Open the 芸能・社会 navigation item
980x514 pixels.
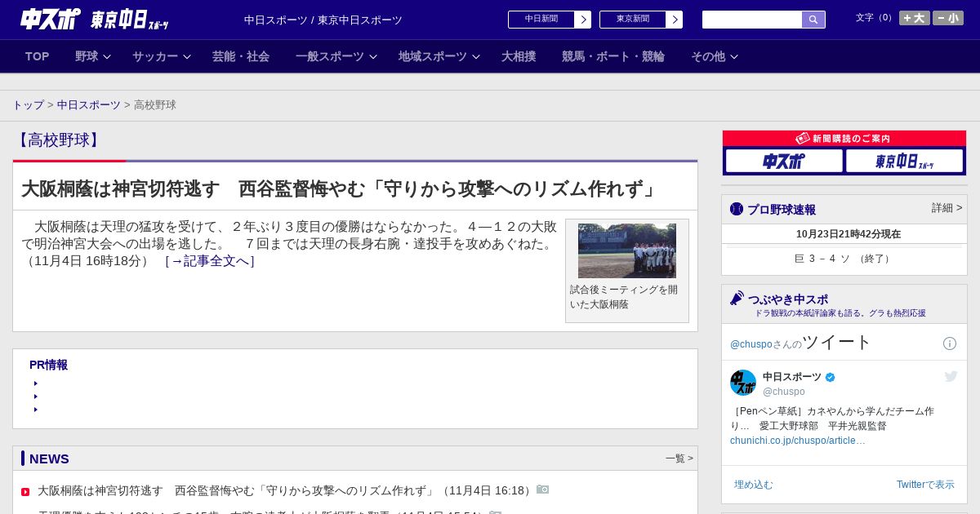241,56
